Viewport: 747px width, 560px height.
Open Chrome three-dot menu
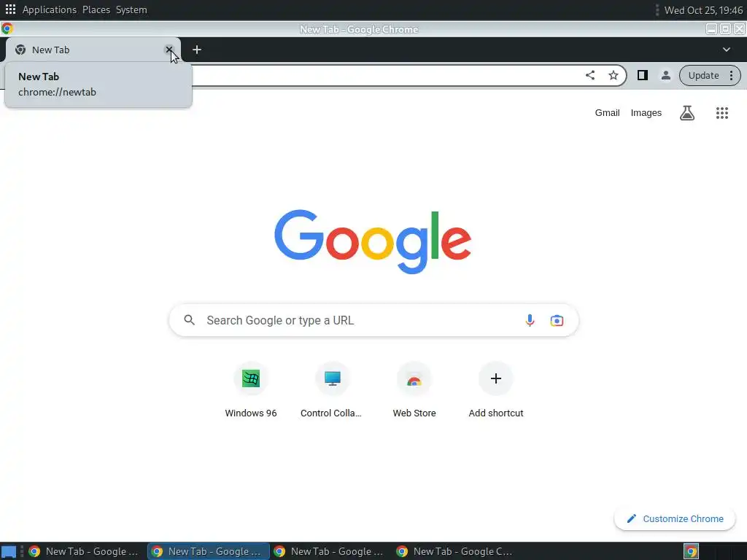click(x=731, y=75)
